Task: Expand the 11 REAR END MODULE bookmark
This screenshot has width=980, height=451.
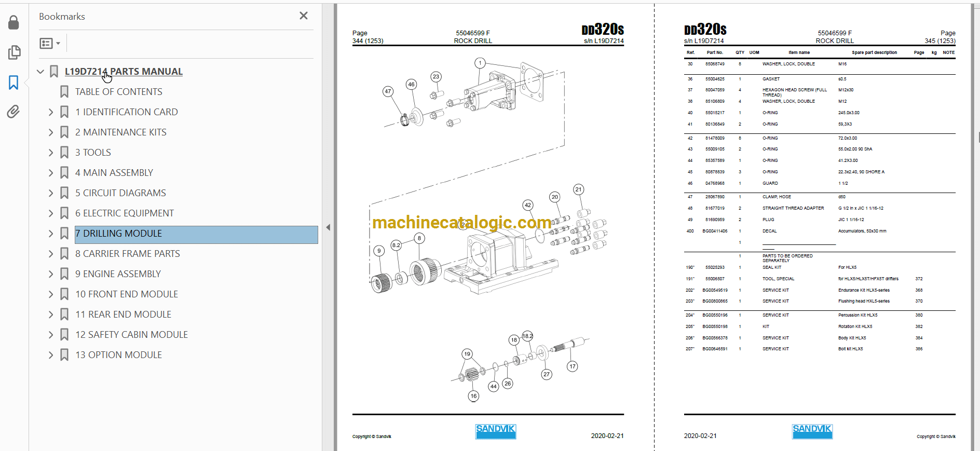Action: coord(51,315)
